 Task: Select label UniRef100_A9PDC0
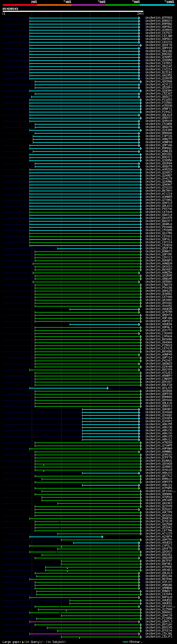[159, 39]
